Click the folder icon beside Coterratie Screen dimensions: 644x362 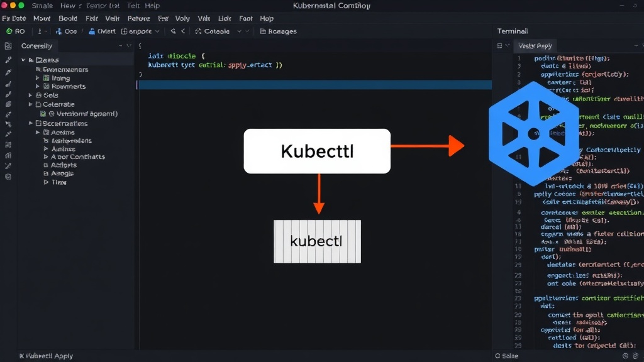(38, 104)
